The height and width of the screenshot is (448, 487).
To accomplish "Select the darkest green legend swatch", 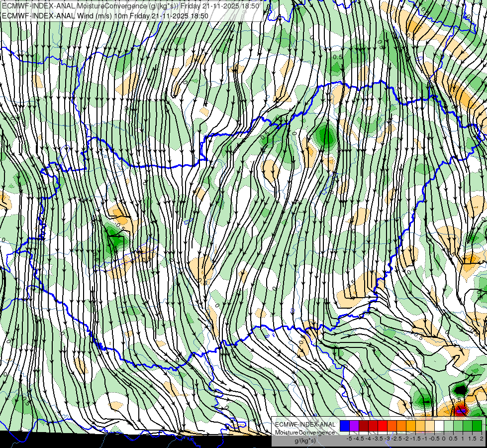I will pyautogui.click(x=477, y=426).
